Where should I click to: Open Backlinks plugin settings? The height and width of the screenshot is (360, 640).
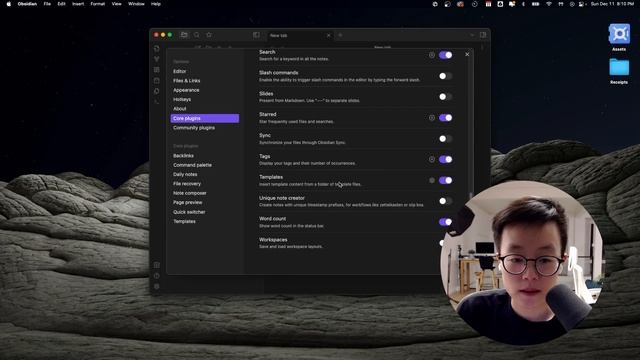[x=205, y=156]
